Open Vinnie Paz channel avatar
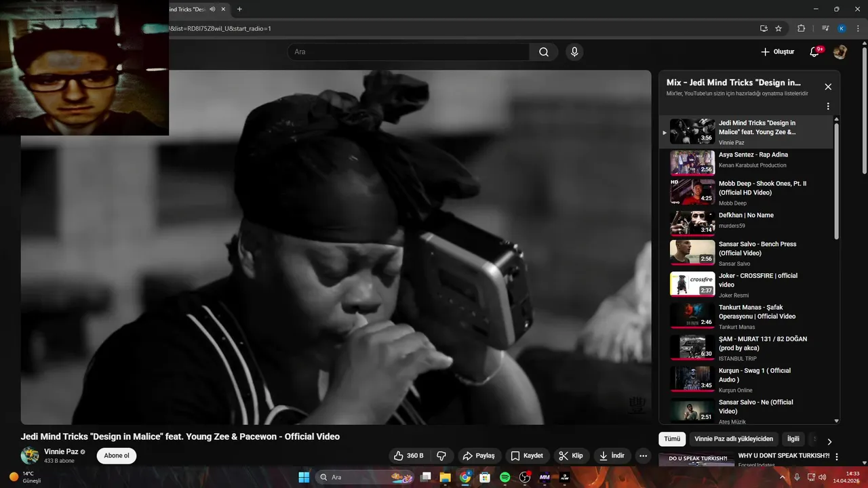 click(30, 455)
